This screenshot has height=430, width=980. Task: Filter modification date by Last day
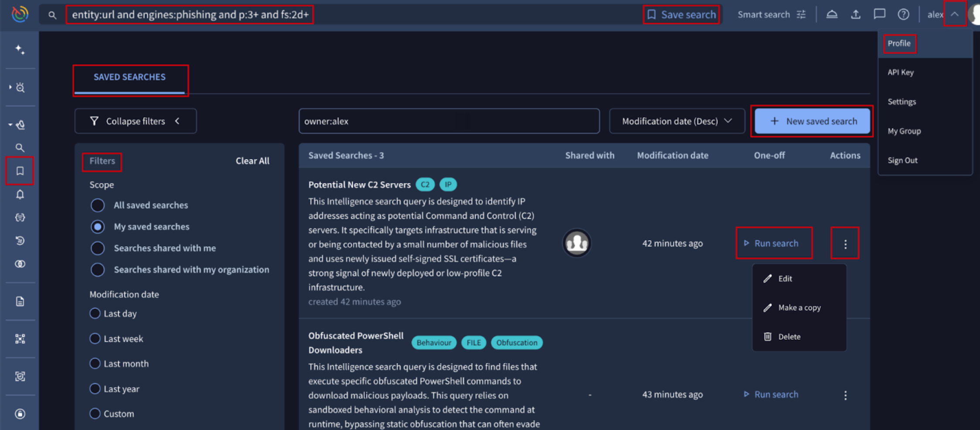[95, 314]
